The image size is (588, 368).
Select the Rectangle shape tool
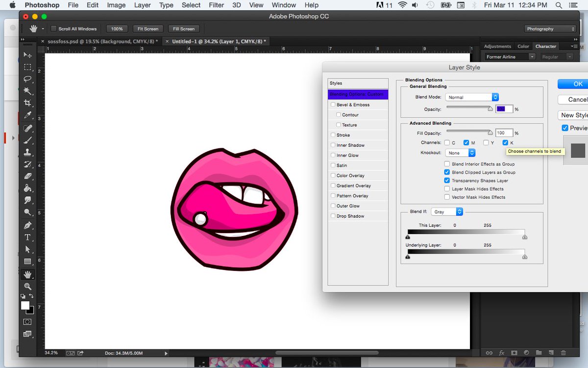(27, 262)
